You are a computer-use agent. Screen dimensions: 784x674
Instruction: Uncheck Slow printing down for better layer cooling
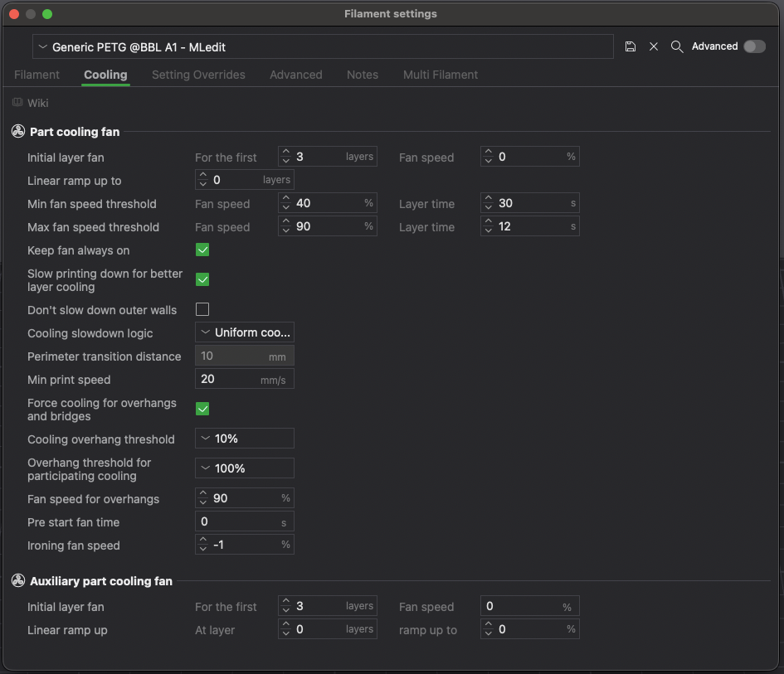click(202, 279)
